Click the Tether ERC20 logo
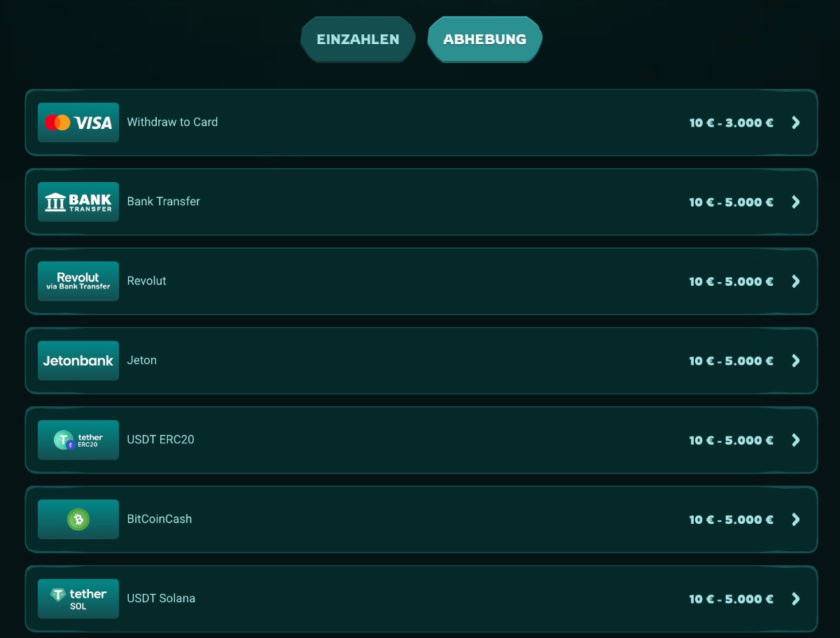Screen dimensions: 840x638 click(78, 440)
